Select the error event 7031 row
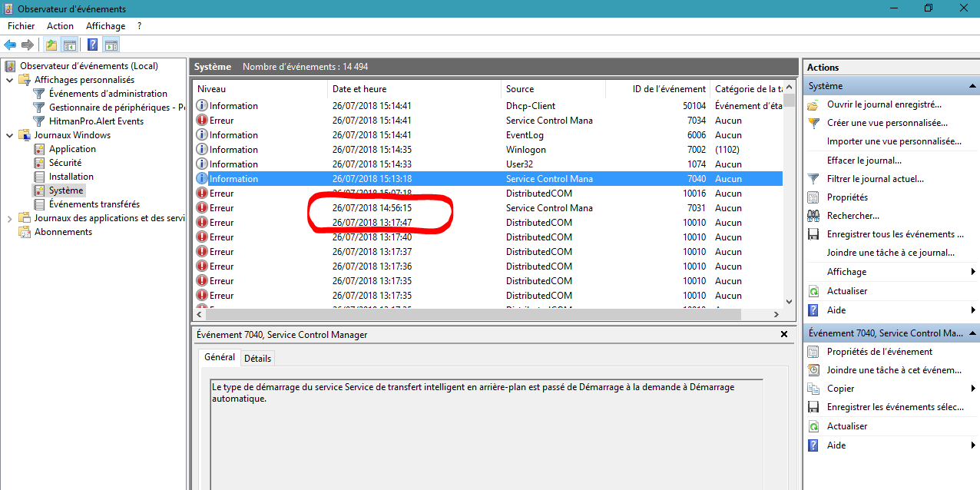The height and width of the screenshot is (490, 980). click(x=488, y=208)
